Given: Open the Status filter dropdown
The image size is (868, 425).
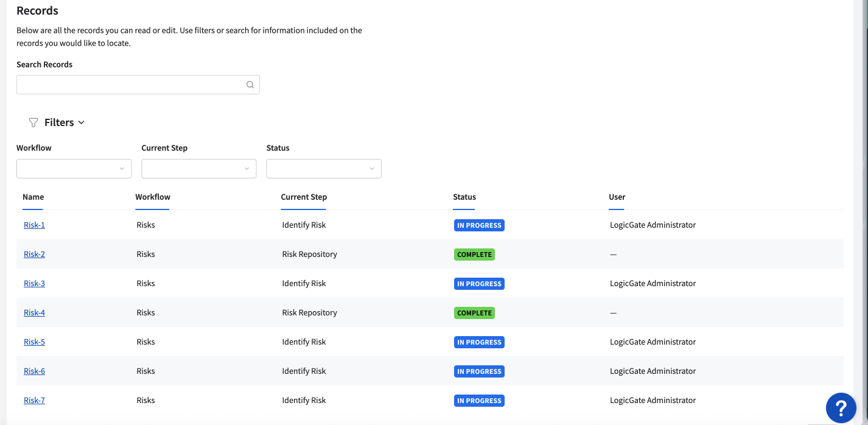Looking at the screenshot, I should (324, 169).
